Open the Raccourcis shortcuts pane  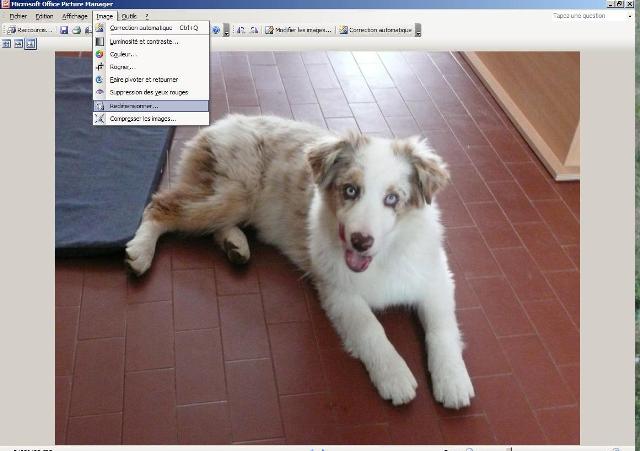tap(28, 30)
